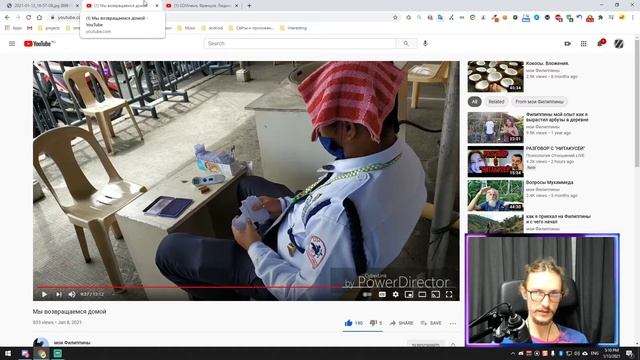The image size is (640, 360).
Task: Open the Music bookmarks folder
Action: pos(186,28)
